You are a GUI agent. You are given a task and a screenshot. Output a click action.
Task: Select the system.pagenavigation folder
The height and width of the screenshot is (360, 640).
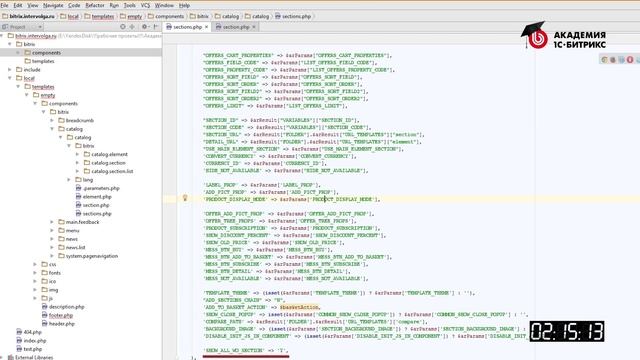[x=88, y=256]
